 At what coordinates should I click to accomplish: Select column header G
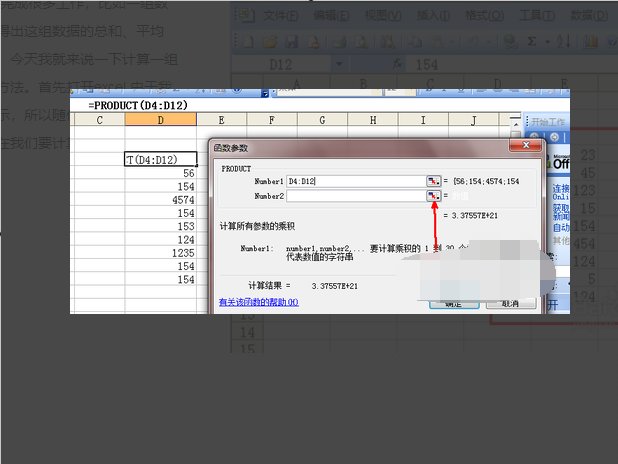tap(322, 120)
